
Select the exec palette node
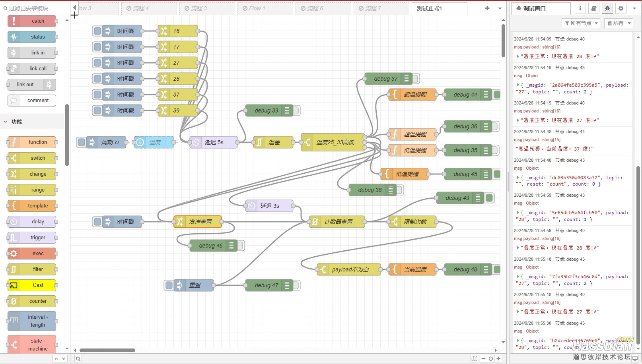pos(32,254)
